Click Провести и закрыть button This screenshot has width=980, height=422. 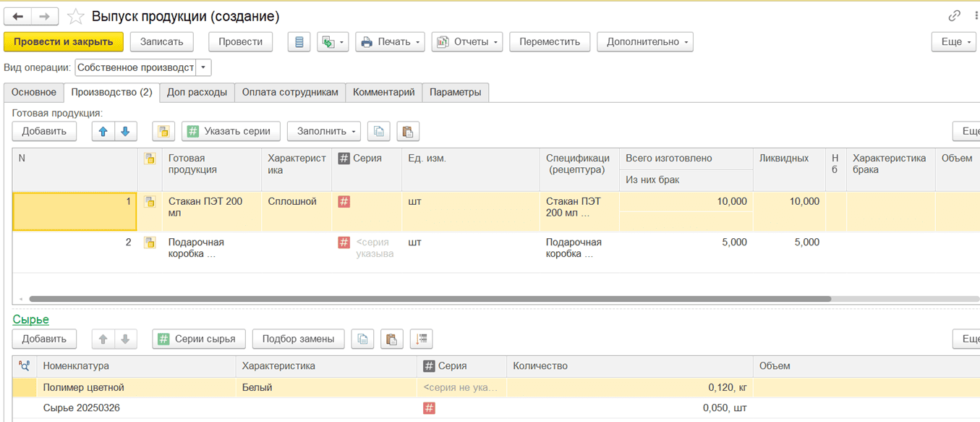[x=64, y=42]
